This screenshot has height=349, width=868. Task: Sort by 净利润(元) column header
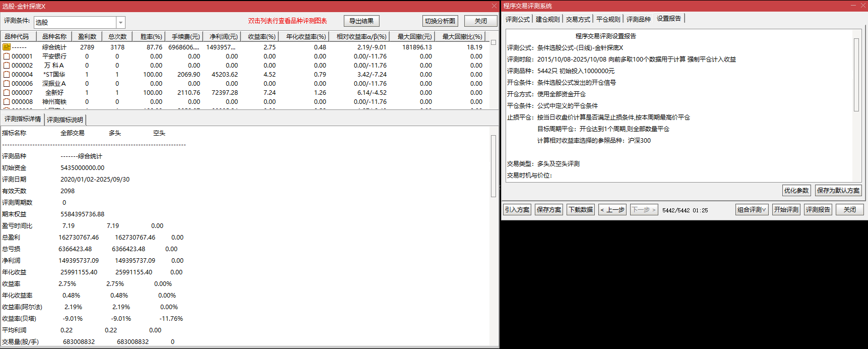pos(223,36)
